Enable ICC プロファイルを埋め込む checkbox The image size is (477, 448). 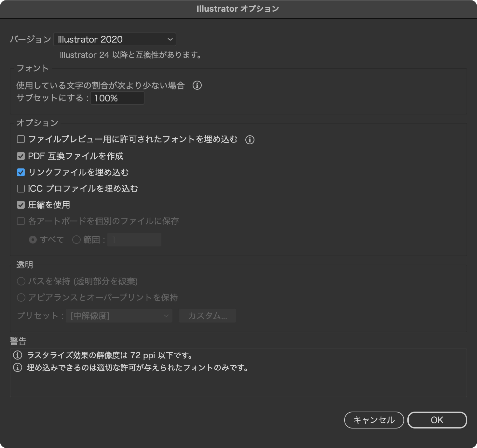[21, 189]
